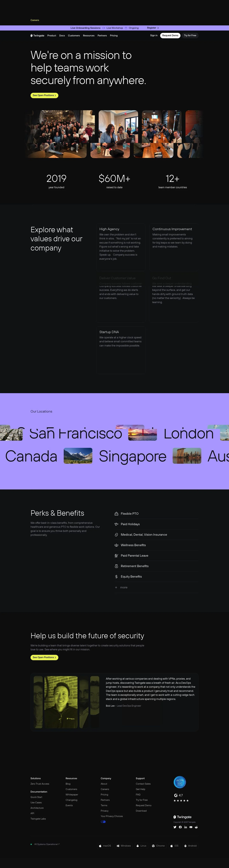Open the Docs menu item
The height and width of the screenshot is (868, 229).
tap(62, 35)
